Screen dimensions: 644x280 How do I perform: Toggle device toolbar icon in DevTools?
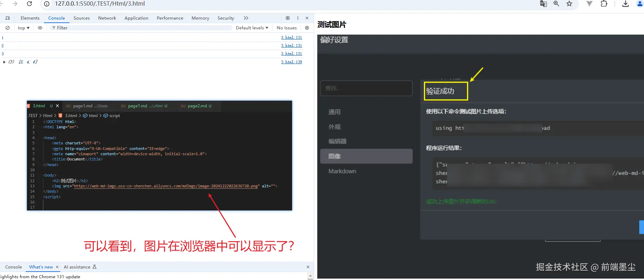[x=8, y=18]
